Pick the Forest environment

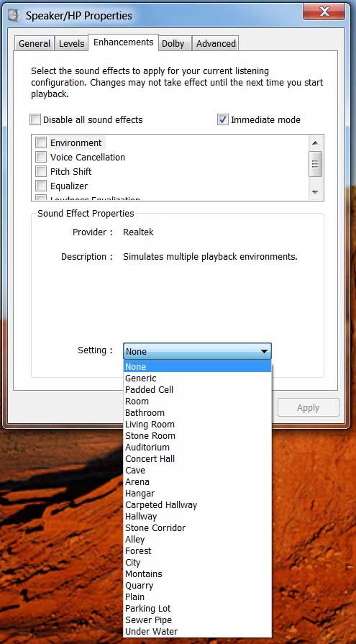tap(198, 550)
